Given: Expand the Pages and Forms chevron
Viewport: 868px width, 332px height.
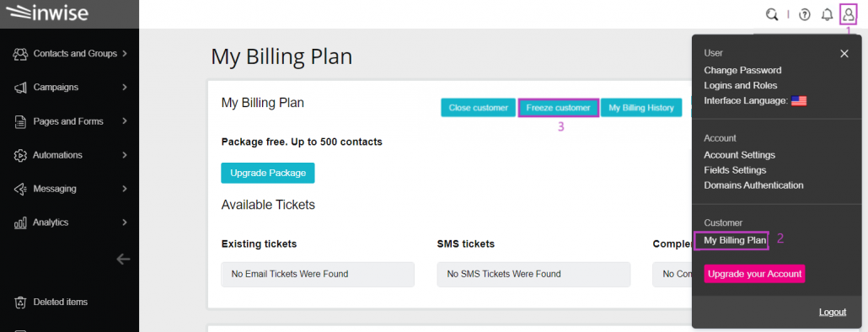Looking at the screenshot, I should 125,121.
